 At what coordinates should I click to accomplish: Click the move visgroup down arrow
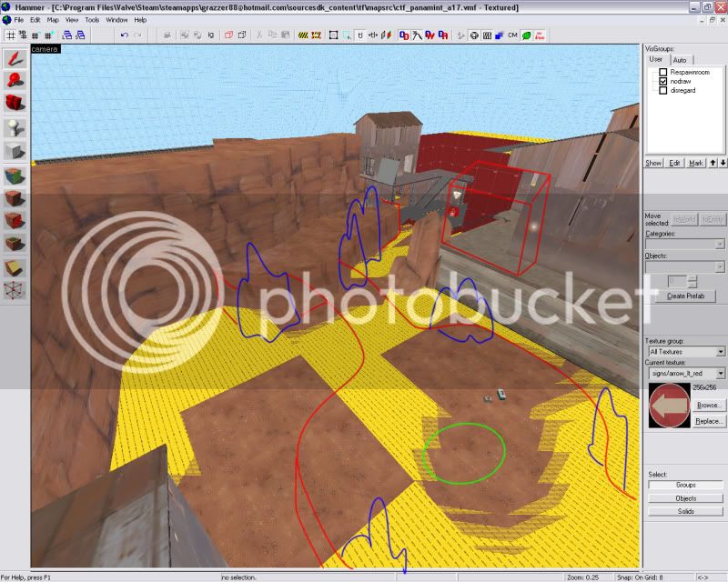click(x=723, y=163)
